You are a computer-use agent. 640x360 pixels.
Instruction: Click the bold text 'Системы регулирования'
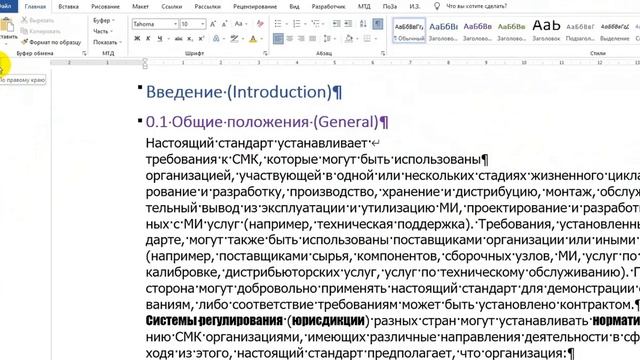point(214,321)
